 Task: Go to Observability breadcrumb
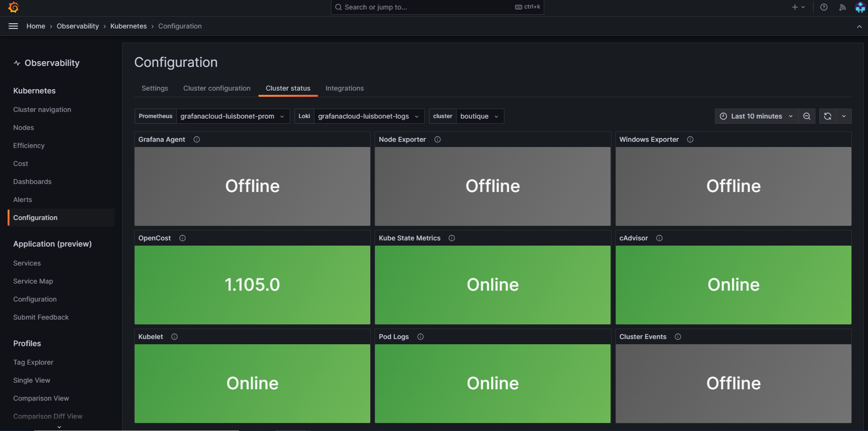click(78, 26)
